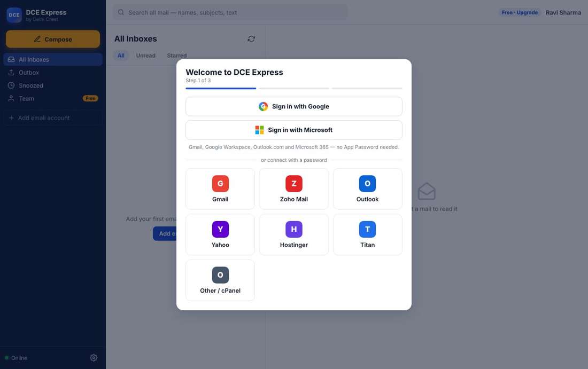Open All Inboxes in the sidebar
The image size is (588, 369).
53,60
